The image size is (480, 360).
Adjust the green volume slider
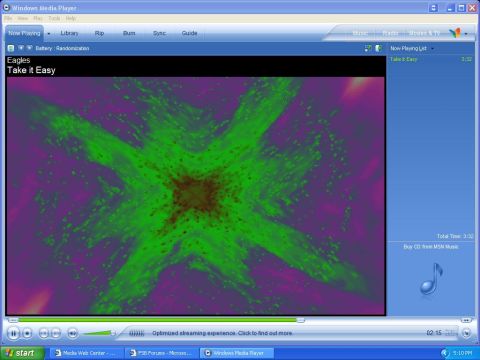pos(99,333)
